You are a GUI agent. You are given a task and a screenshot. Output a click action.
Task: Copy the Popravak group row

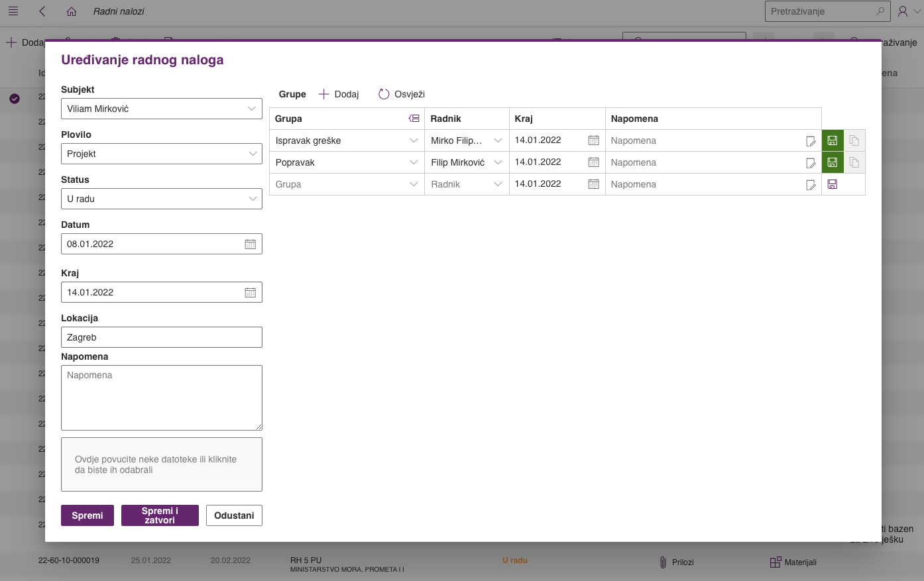pyautogui.click(x=854, y=162)
